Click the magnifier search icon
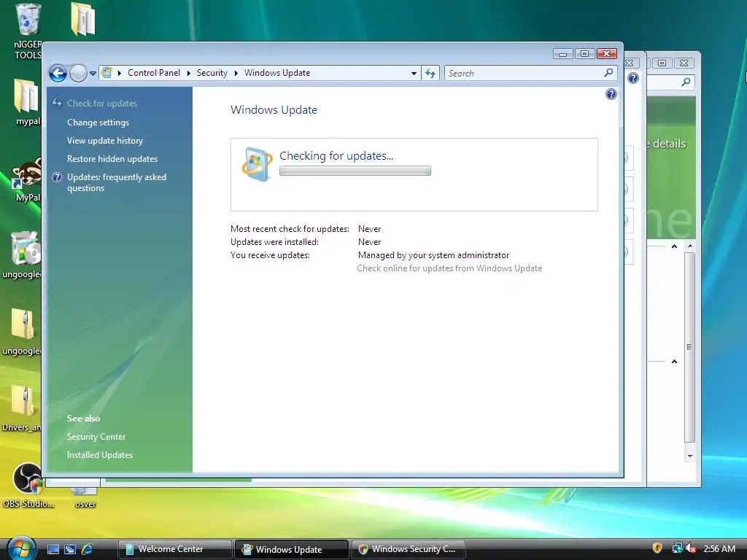Screen dimensions: 747x560 tap(608, 73)
